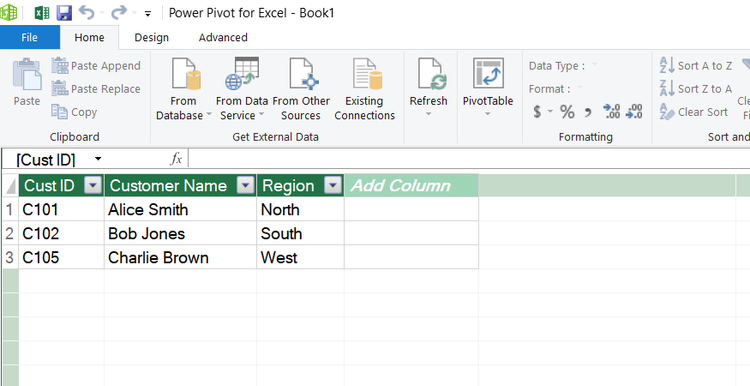Apply currency format dollar icon
750x386 pixels.
coord(537,112)
